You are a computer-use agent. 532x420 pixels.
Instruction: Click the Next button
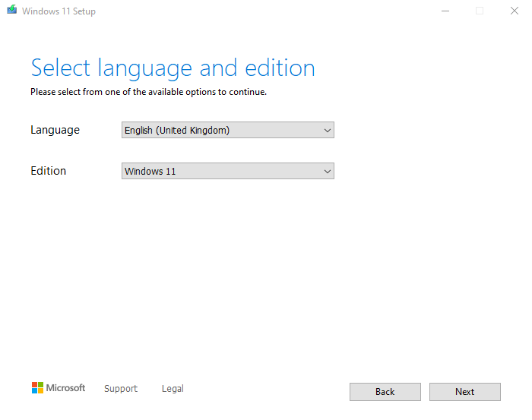pos(465,392)
